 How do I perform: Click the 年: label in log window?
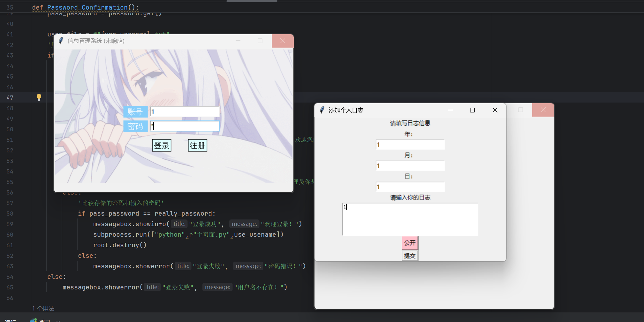[x=409, y=134]
